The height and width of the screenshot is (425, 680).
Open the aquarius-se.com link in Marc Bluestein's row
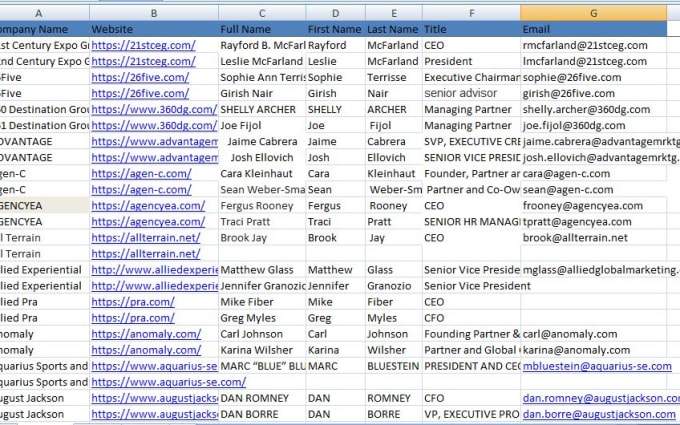[x=154, y=366]
